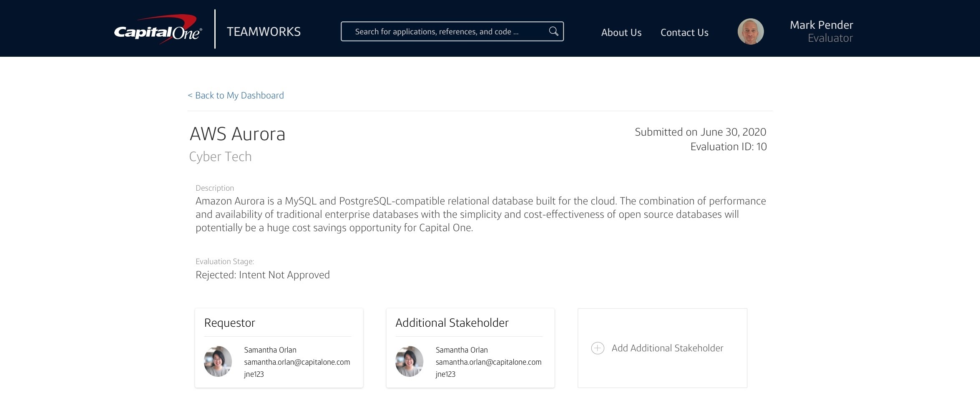Open Mark Pender's profile avatar
980x416 pixels.
pyautogui.click(x=751, y=31)
